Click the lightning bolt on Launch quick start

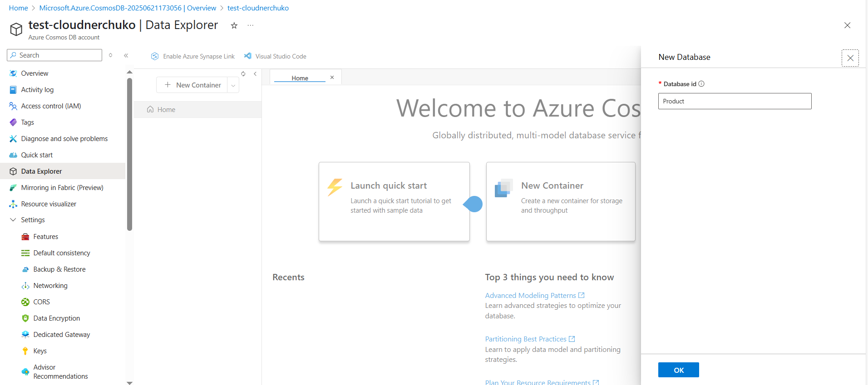335,187
